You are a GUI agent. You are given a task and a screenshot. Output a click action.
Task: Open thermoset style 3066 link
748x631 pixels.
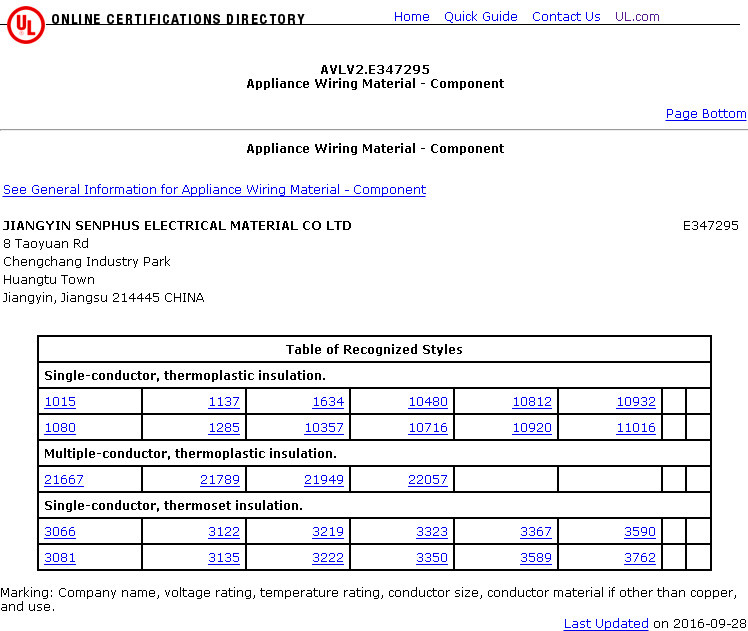60,531
